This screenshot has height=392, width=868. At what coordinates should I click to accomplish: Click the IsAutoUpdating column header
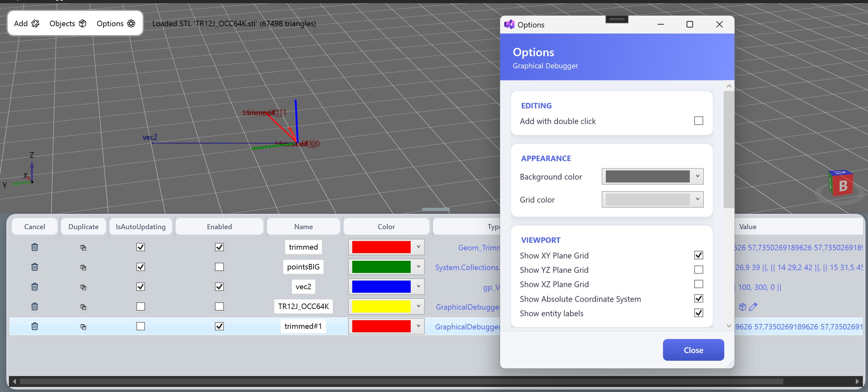141,227
